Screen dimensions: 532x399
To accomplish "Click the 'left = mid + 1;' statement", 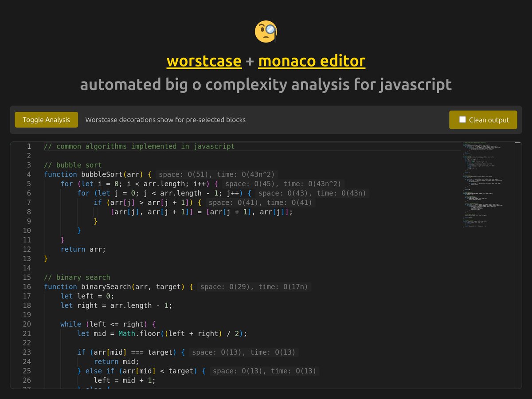I will pos(125,380).
